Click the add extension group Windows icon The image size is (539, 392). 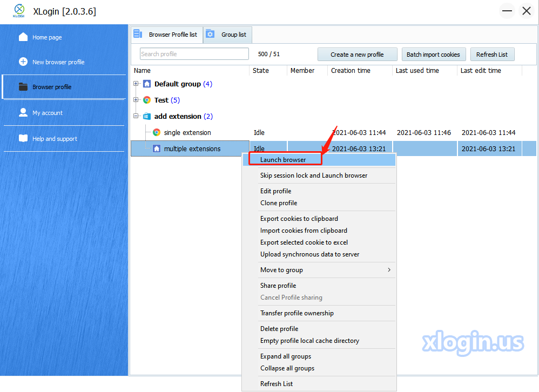(147, 116)
